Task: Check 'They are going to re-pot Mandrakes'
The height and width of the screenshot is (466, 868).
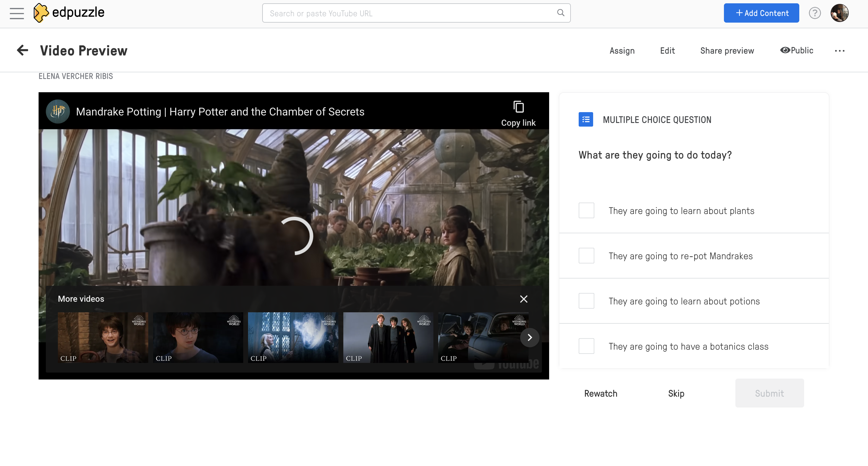Action: click(586, 255)
